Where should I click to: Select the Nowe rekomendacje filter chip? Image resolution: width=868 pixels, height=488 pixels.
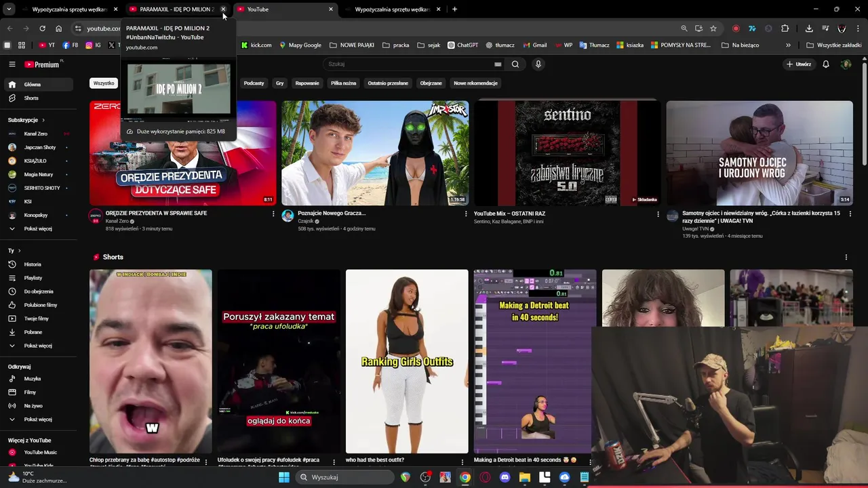click(x=475, y=83)
